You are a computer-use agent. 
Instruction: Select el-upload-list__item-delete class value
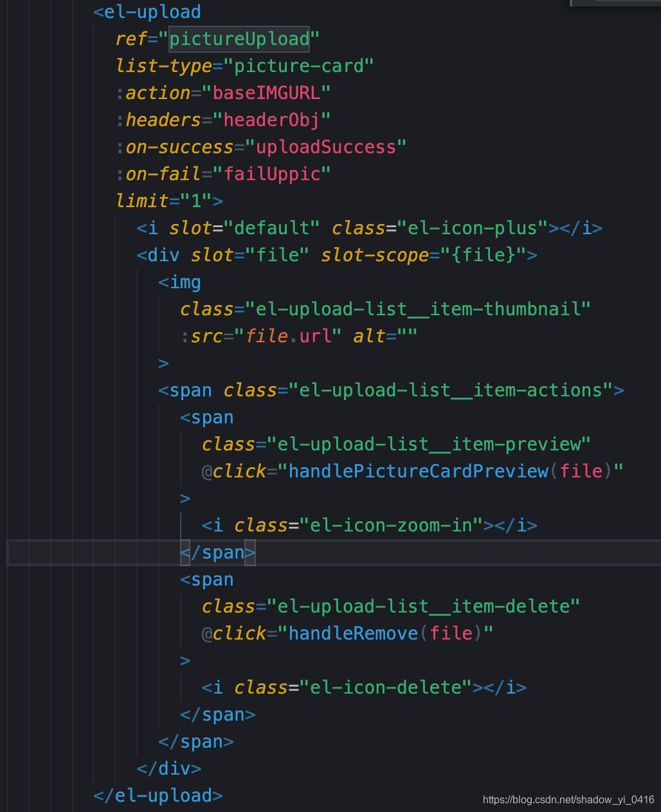[423, 607]
